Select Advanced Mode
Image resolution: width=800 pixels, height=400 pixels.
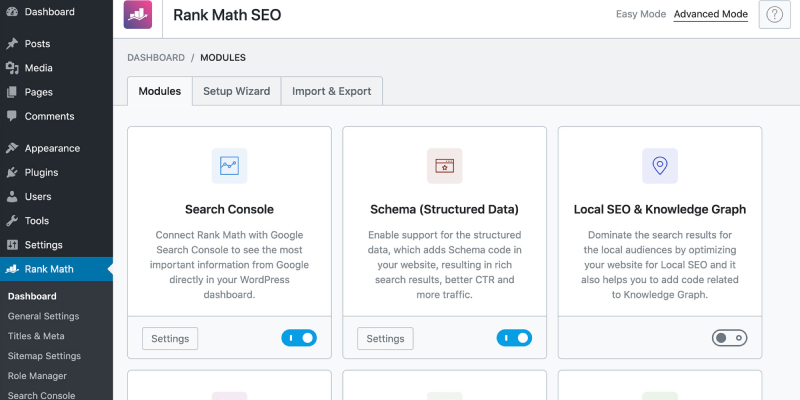coord(711,14)
